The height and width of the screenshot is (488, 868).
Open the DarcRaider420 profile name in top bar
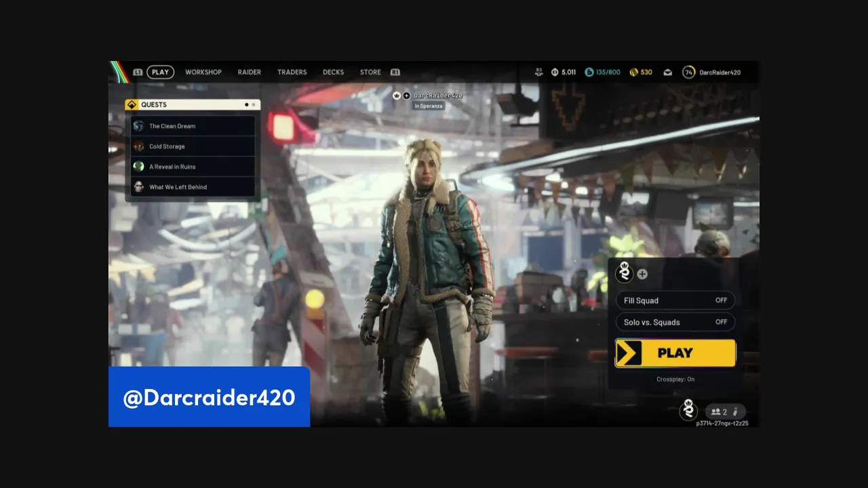pyautogui.click(x=720, y=73)
